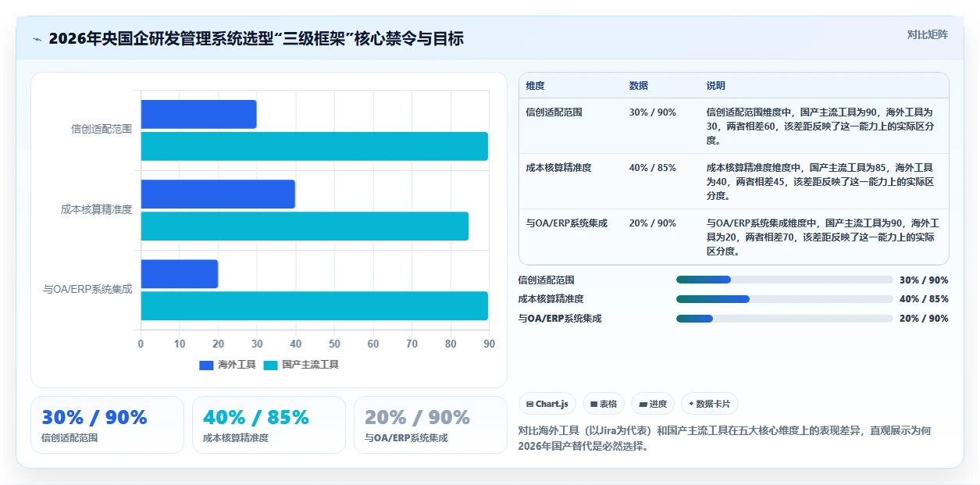Open the 40% / 85% 成本核算精准度 stat card
Viewport: 980px width, 485px height.
[x=269, y=425]
